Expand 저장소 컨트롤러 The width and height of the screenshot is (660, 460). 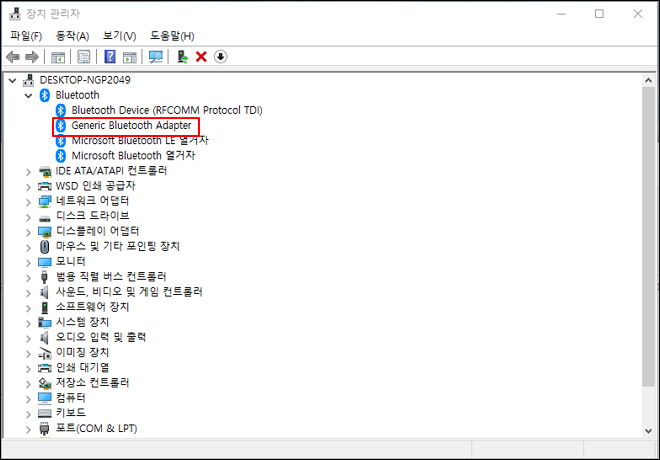(x=28, y=384)
